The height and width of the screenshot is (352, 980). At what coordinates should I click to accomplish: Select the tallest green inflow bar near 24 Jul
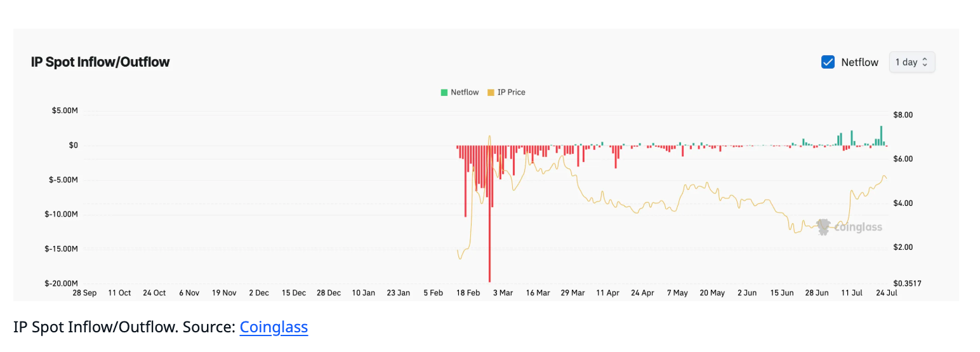[x=881, y=135]
